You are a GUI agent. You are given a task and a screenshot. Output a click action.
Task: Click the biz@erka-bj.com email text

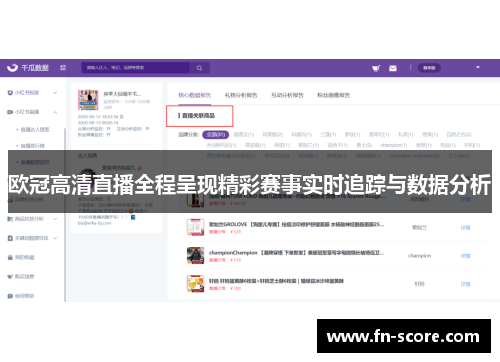94,223
